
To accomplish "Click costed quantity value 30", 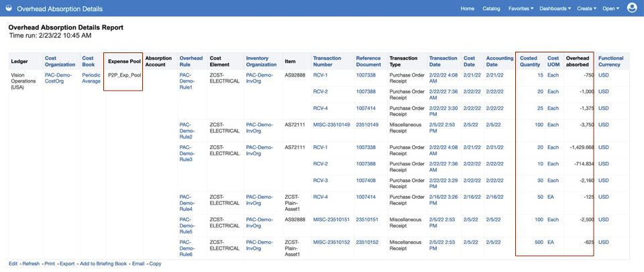I will coord(541,181).
